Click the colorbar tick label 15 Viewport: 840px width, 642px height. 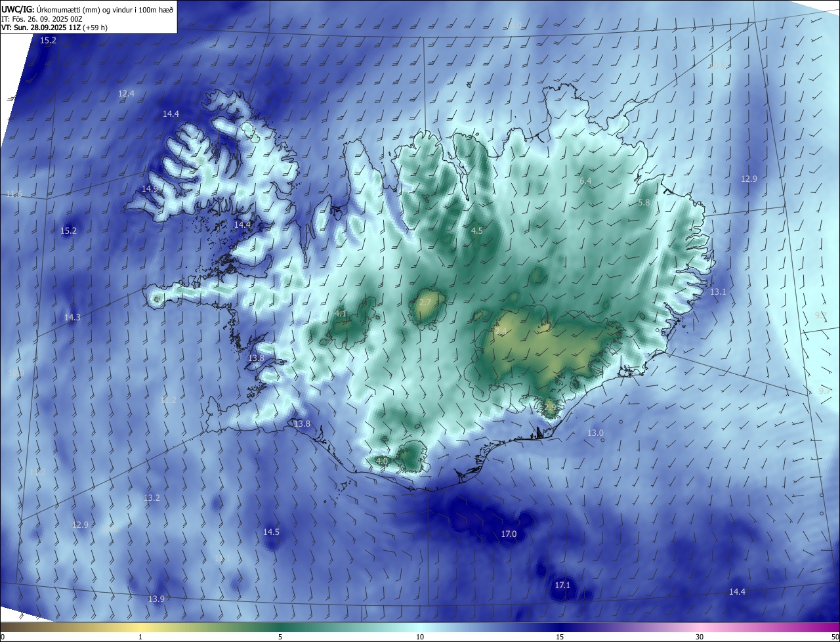point(560,637)
